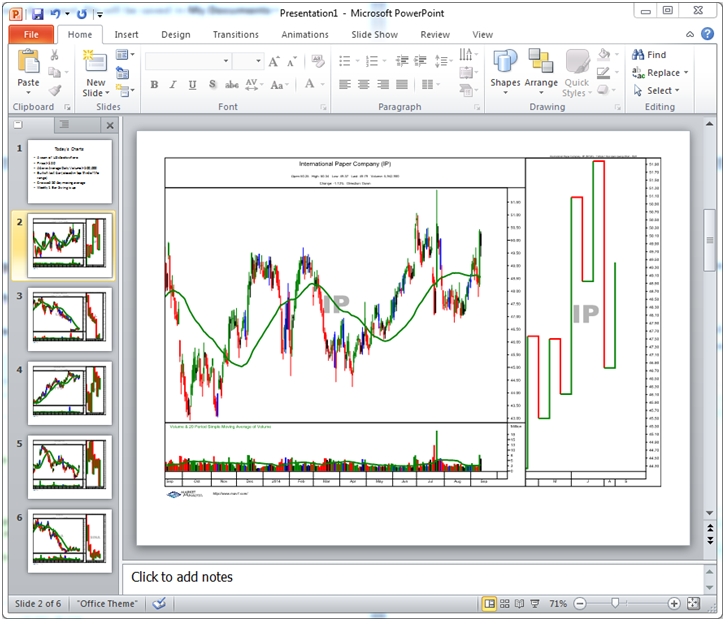725x621 pixels.
Task: Switch to Slide Sorter view icon
Action: [x=504, y=603]
